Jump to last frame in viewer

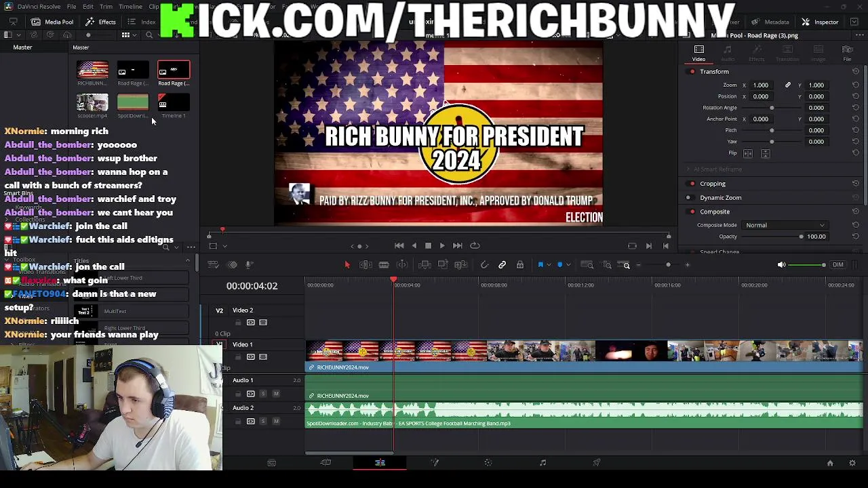(457, 246)
